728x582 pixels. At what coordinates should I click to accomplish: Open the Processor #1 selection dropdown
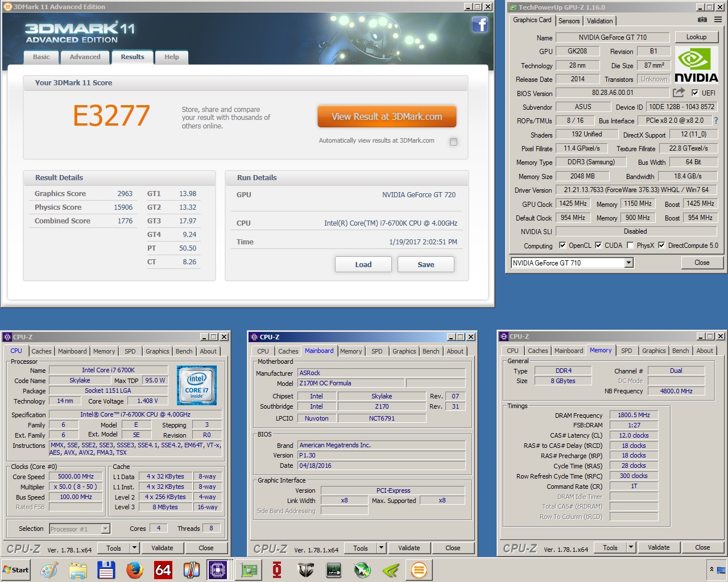[x=80, y=529]
